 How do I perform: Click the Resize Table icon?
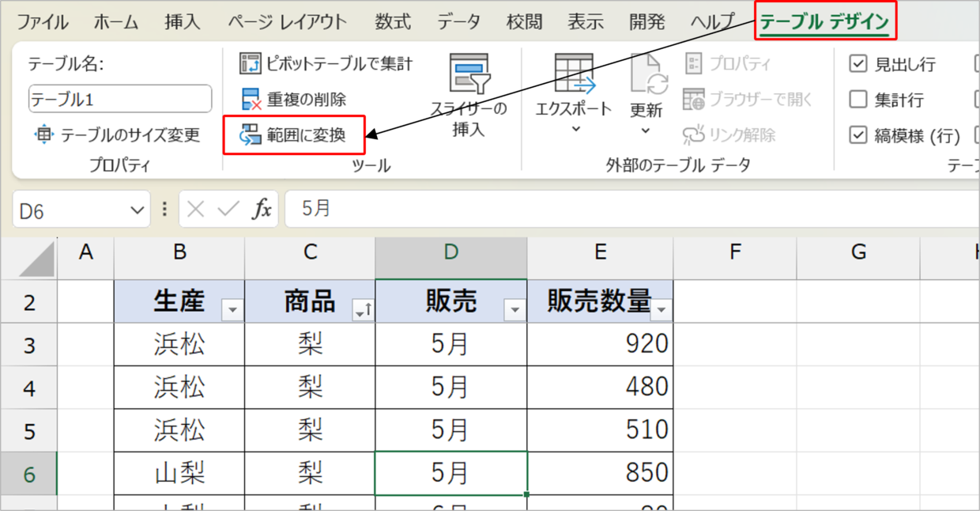[x=44, y=135]
